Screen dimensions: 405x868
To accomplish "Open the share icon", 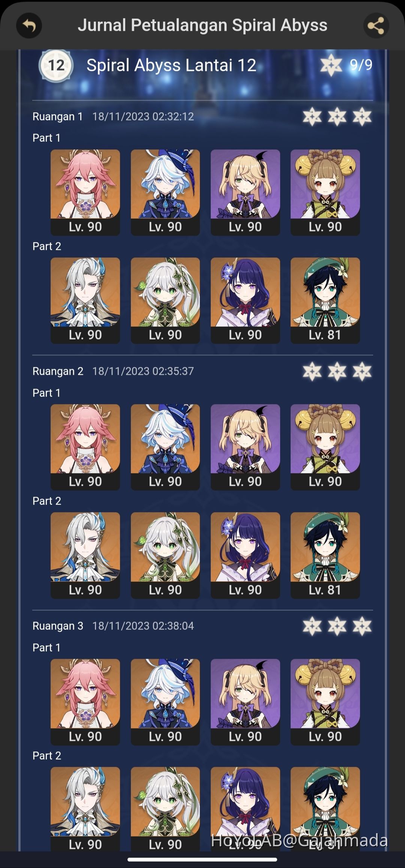I will pos(376,26).
